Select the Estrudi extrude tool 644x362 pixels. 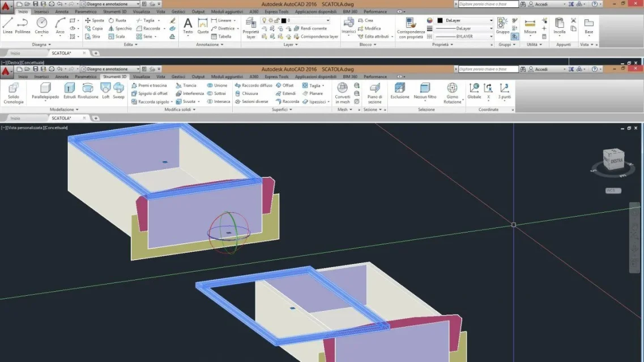tap(70, 90)
